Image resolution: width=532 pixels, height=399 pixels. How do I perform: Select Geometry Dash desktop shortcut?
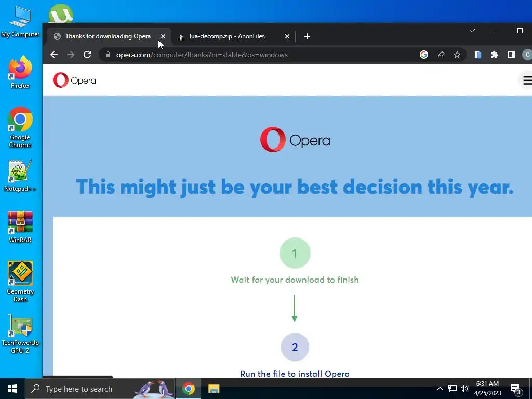20,282
